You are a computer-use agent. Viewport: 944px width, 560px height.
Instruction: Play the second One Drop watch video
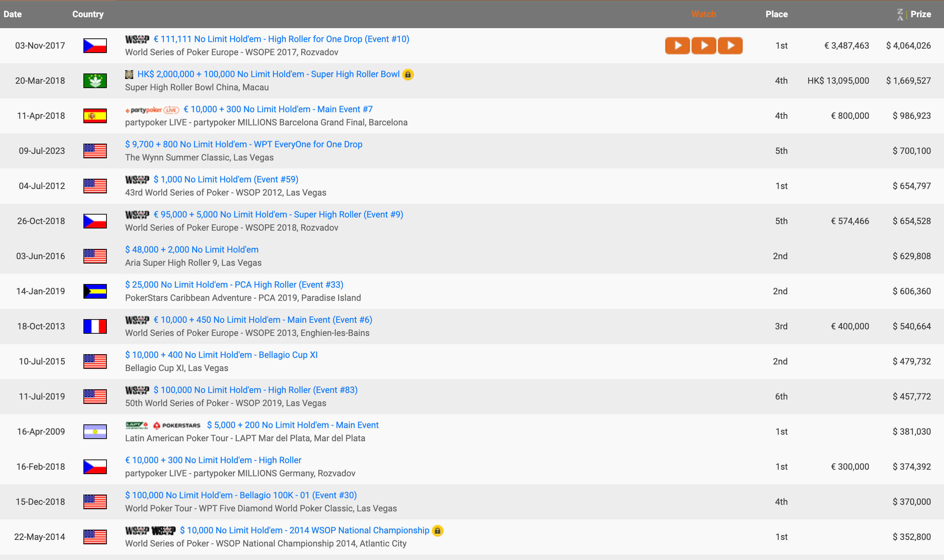tap(704, 46)
